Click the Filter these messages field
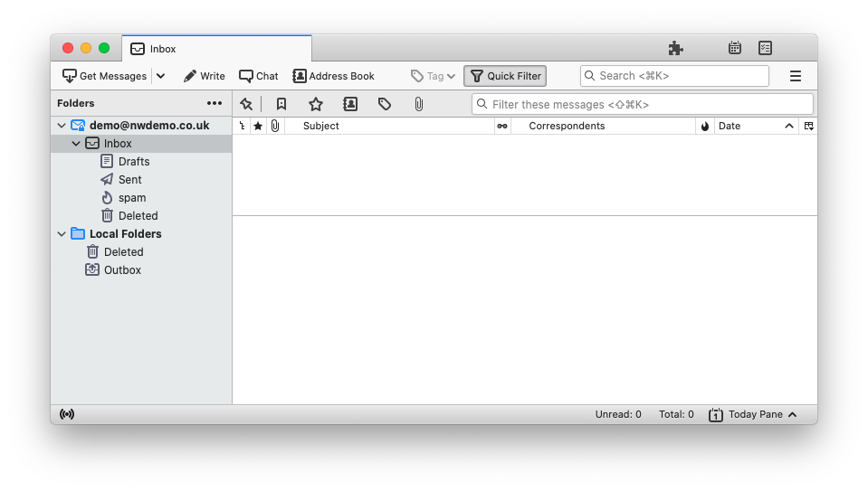868x491 pixels. pyautogui.click(x=642, y=104)
